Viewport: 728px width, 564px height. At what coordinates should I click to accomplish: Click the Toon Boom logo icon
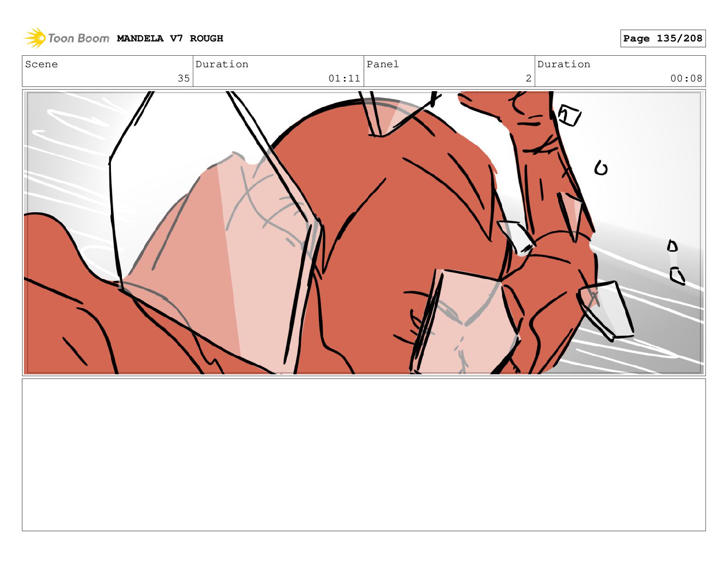click(x=35, y=38)
